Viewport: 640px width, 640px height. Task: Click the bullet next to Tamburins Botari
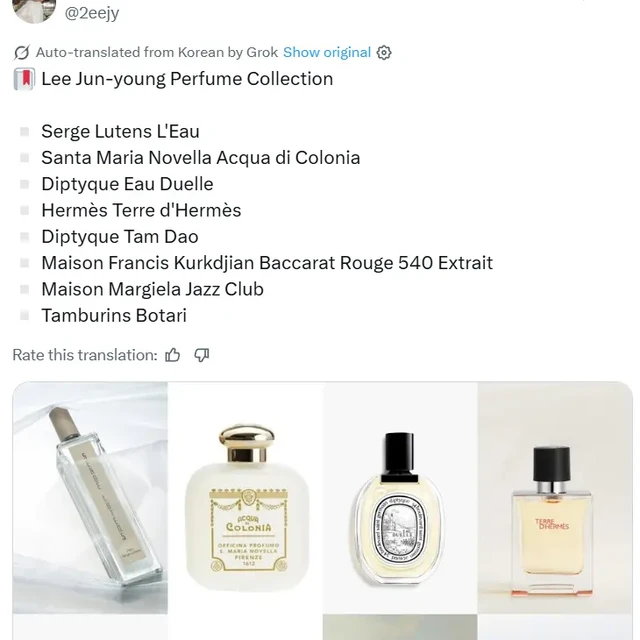[x=24, y=316]
